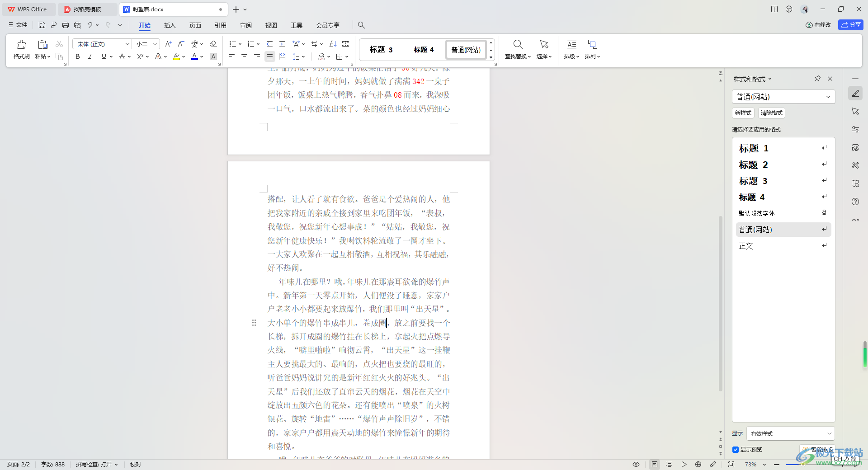868x470 pixels.
Task: Click the Increase Indent icon
Action: click(x=282, y=44)
